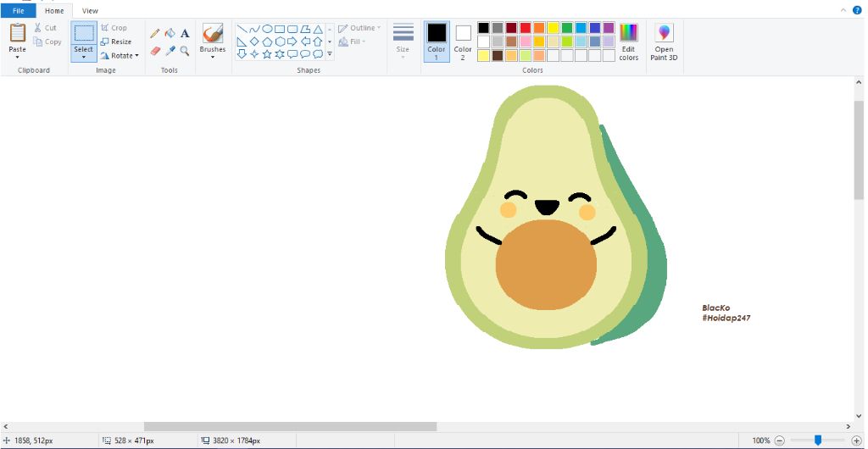Collapse the ribbon with the chevron
The width and height of the screenshot is (868, 449).
pyautogui.click(x=843, y=10)
